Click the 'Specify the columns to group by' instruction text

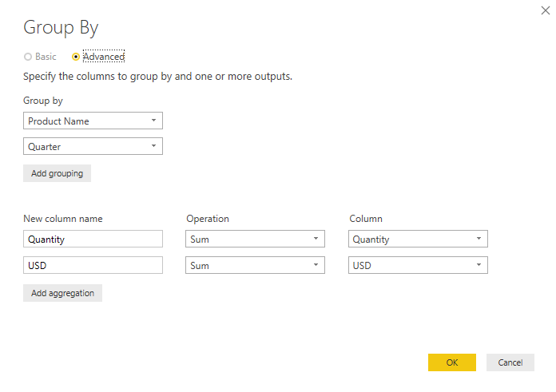[158, 77]
